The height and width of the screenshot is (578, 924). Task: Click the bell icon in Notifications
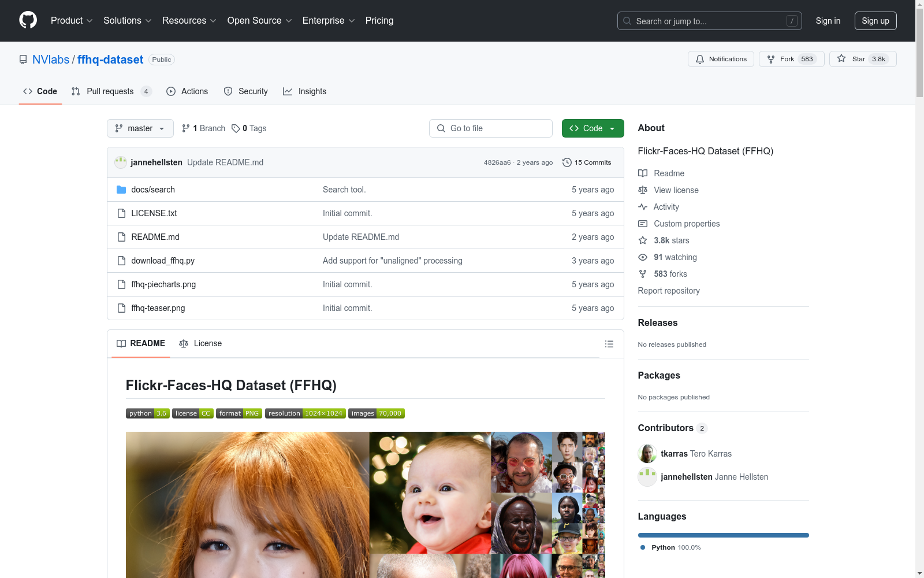[700, 59]
